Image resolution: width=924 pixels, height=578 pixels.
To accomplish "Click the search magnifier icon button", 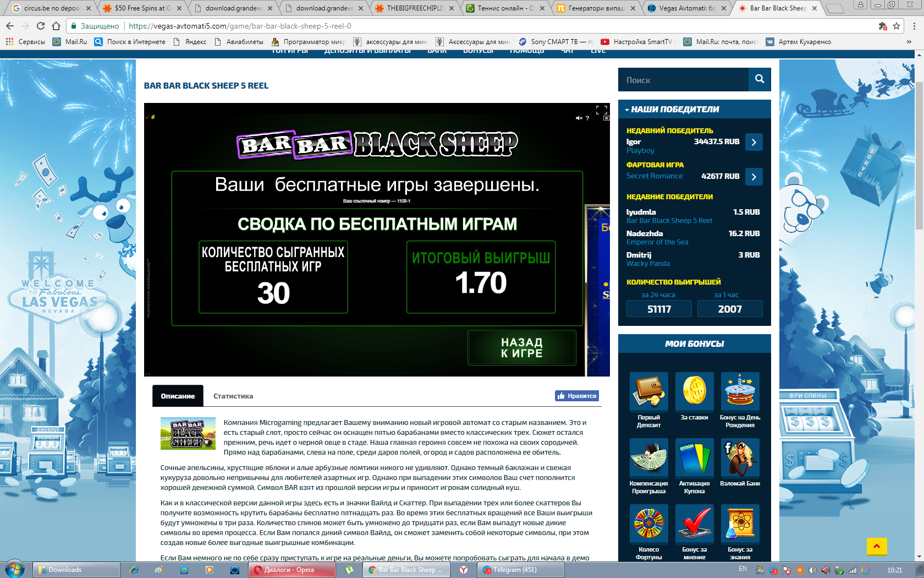I will pos(760,79).
